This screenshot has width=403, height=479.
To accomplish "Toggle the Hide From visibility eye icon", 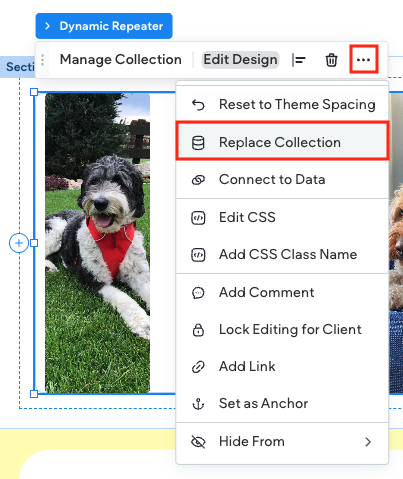I will tap(198, 442).
